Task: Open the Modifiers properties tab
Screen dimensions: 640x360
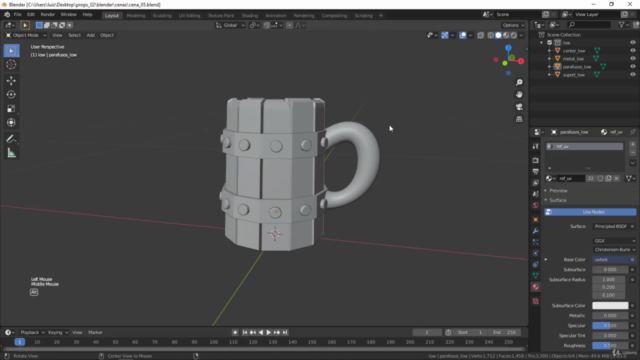Action: tap(536, 231)
